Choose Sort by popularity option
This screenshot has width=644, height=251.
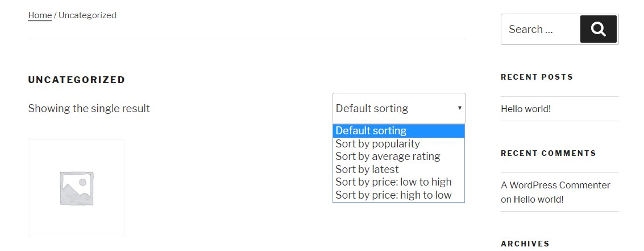point(377,143)
